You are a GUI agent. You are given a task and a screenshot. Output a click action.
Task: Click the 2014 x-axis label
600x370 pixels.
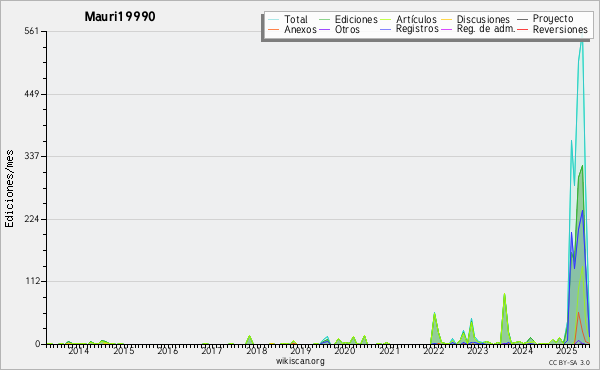78,350
